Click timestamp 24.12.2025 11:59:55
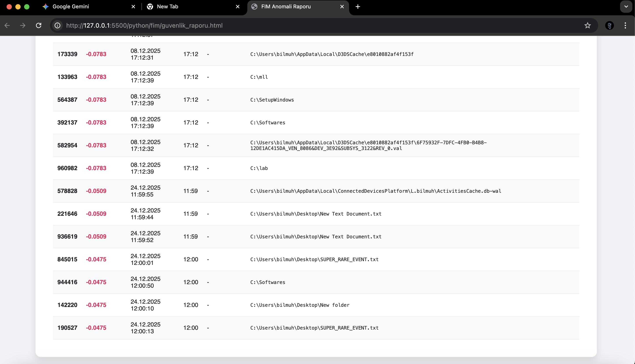The width and height of the screenshot is (635, 364). pos(146,191)
